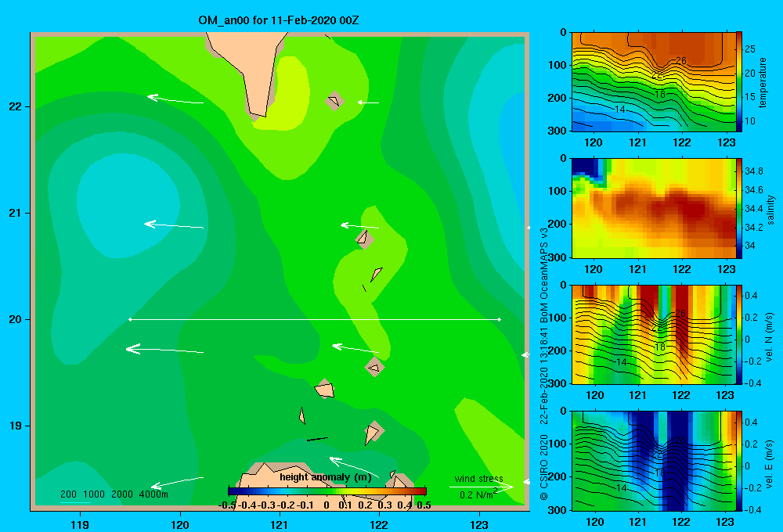Click the "© CSIRO 2020" copyright text
The image size is (783, 532).
click(544, 466)
